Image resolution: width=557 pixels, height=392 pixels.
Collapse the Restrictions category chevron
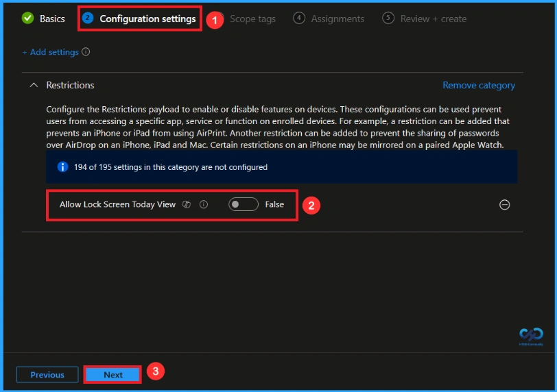point(34,85)
